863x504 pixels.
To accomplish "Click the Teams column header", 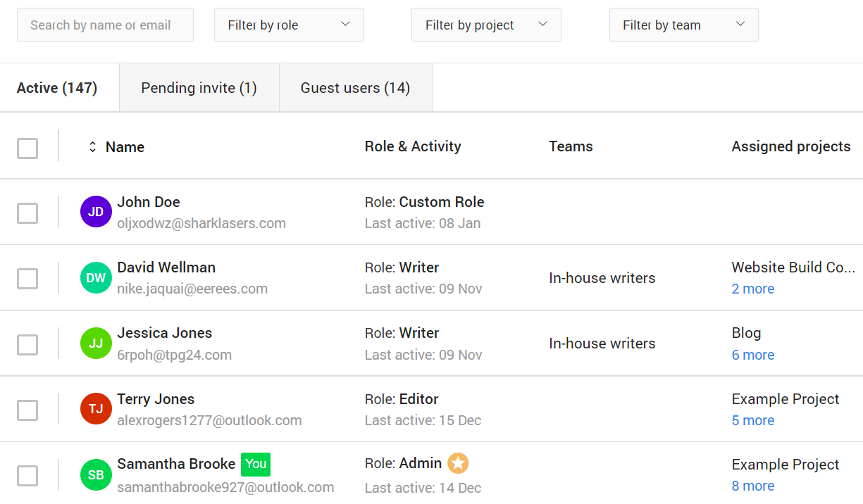I will click(x=571, y=146).
